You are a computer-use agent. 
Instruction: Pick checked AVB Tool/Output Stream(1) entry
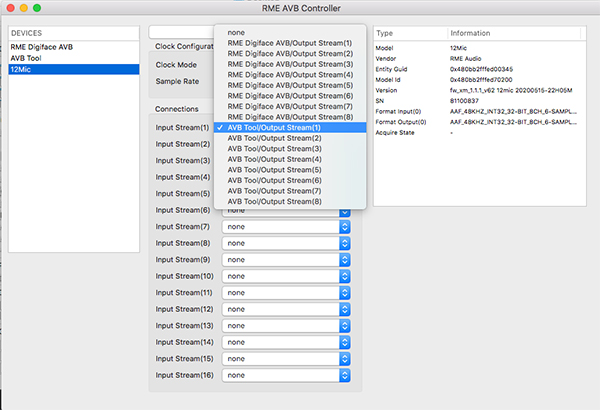(290, 127)
